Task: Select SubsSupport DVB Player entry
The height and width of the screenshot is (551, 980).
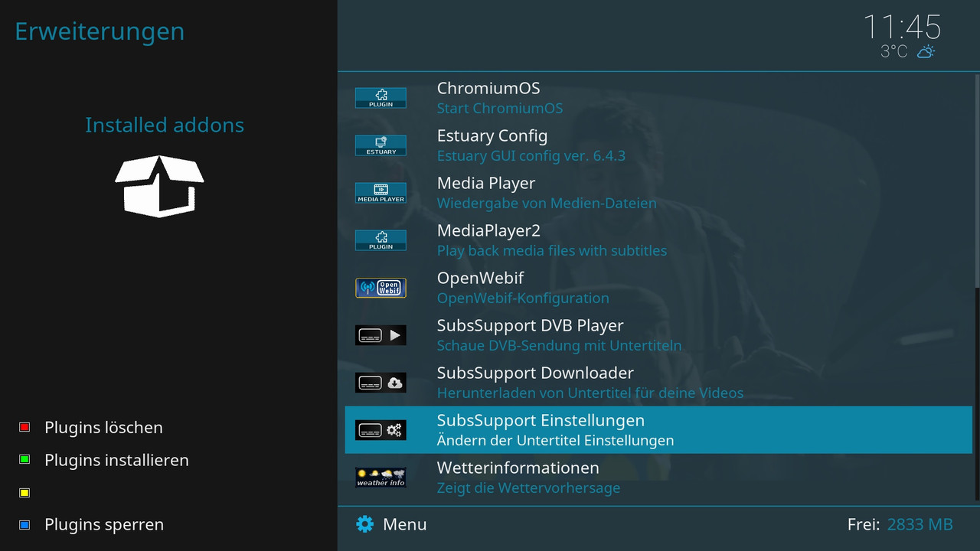Action: [x=658, y=335]
